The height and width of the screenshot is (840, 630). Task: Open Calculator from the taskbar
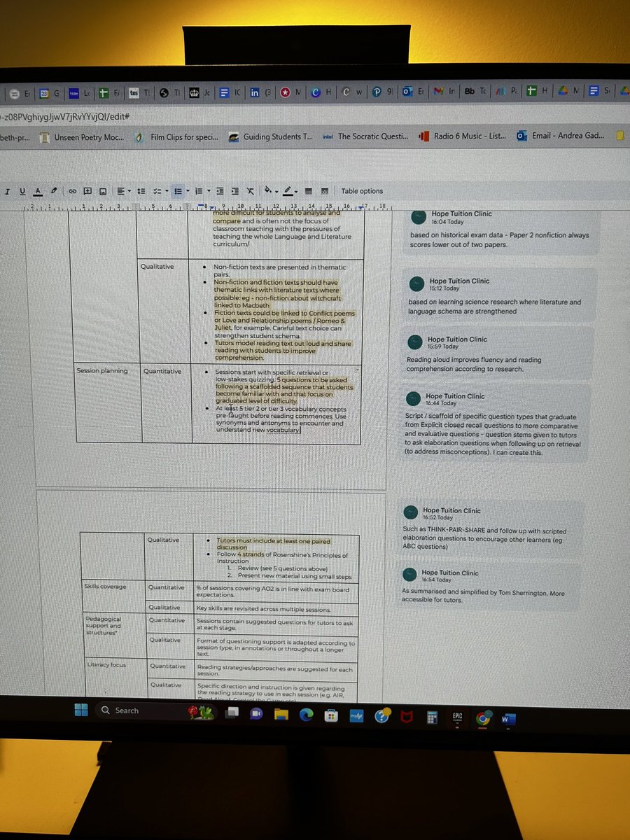point(433,717)
